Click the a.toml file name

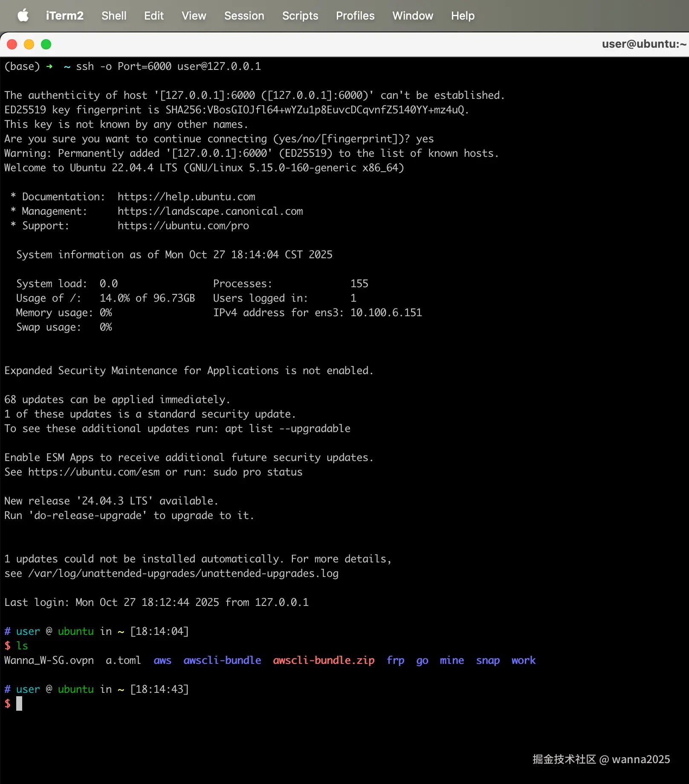coord(123,660)
